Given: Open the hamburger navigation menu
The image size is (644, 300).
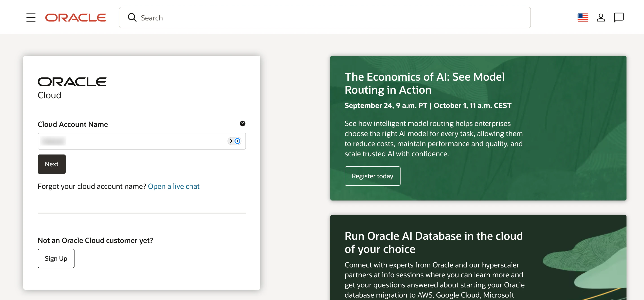Looking at the screenshot, I should [x=31, y=18].
